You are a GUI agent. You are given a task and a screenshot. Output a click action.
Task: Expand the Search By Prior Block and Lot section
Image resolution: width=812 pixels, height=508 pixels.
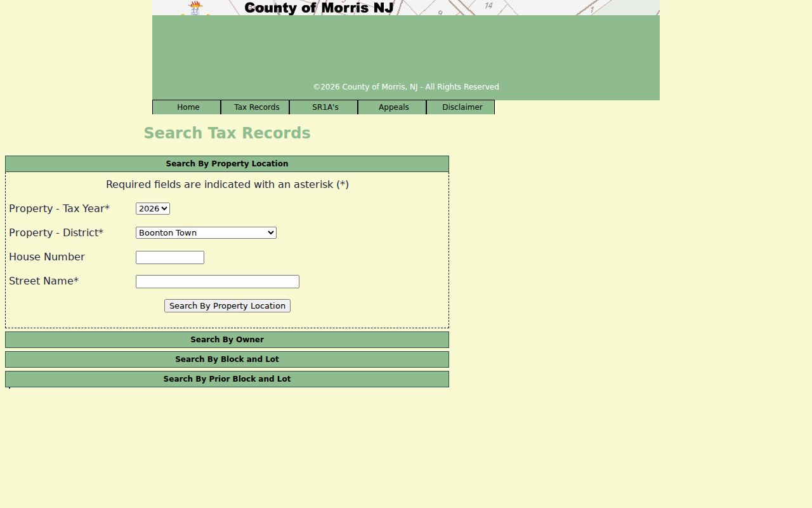(227, 379)
